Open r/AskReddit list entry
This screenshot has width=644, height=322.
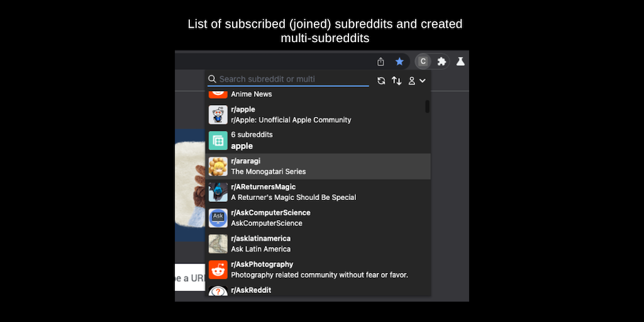[x=318, y=289]
